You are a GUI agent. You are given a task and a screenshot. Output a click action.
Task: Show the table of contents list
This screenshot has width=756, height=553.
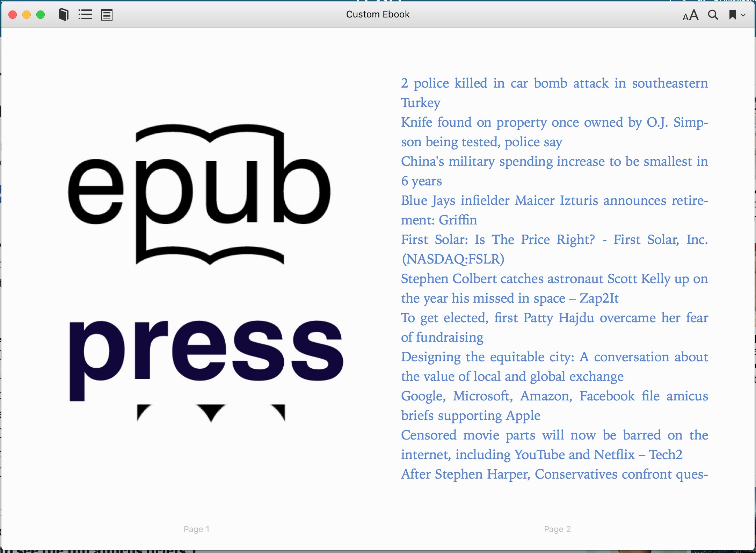(85, 15)
